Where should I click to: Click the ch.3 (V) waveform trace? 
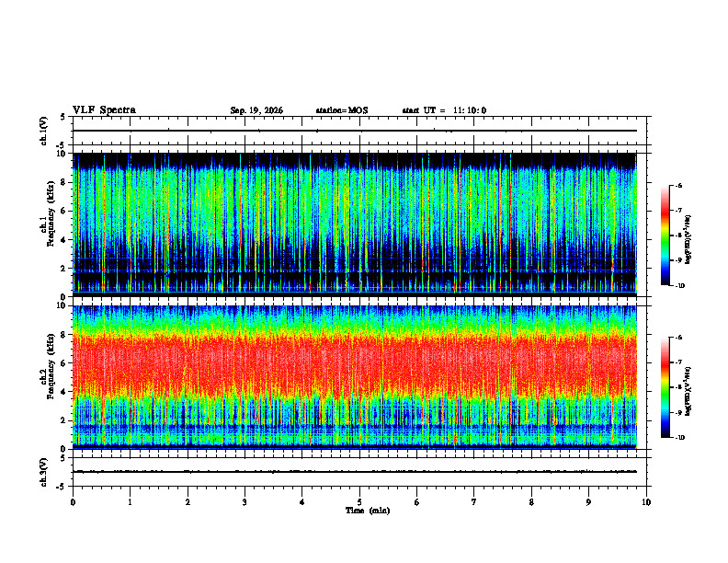pos(354,472)
